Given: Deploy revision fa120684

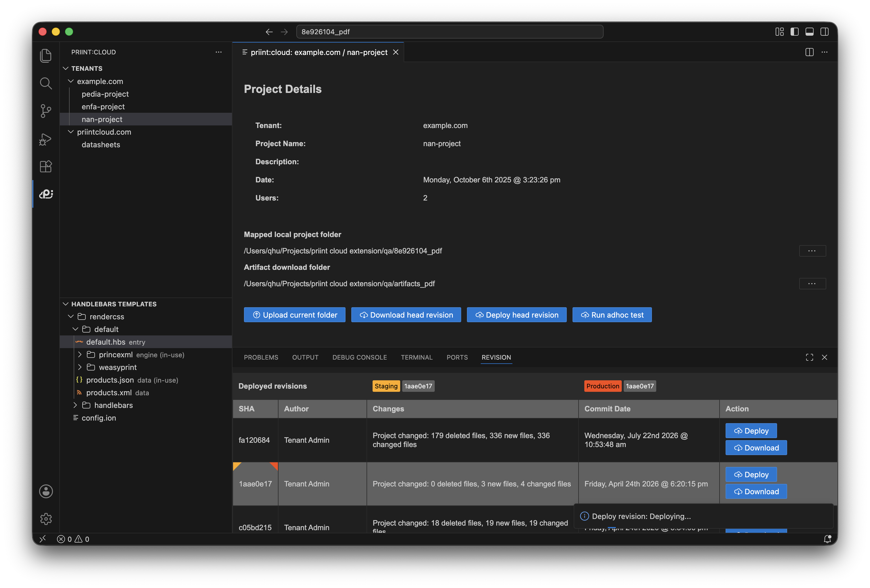Looking at the screenshot, I should pos(751,431).
